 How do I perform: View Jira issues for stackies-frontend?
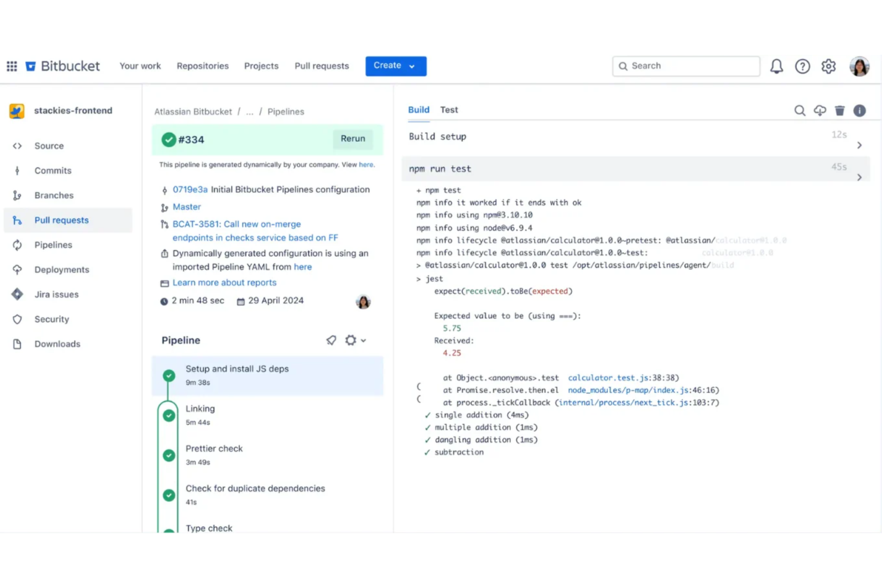click(57, 294)
